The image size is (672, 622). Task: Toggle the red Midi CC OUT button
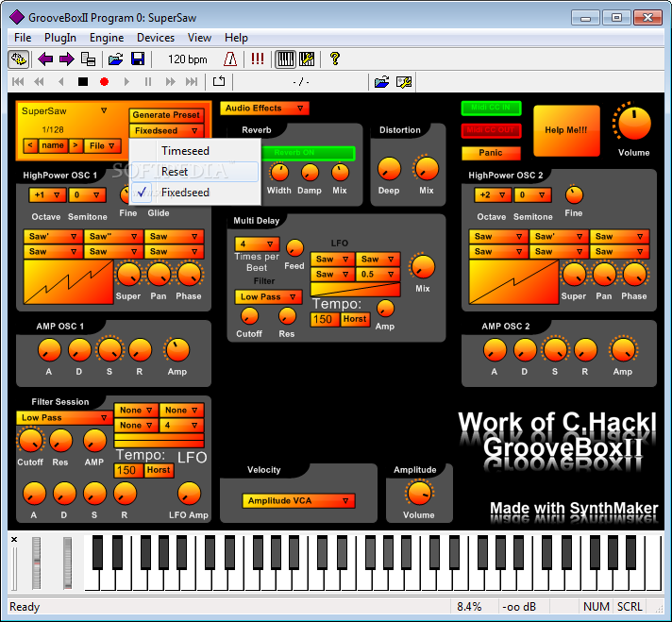click(491, 130)
